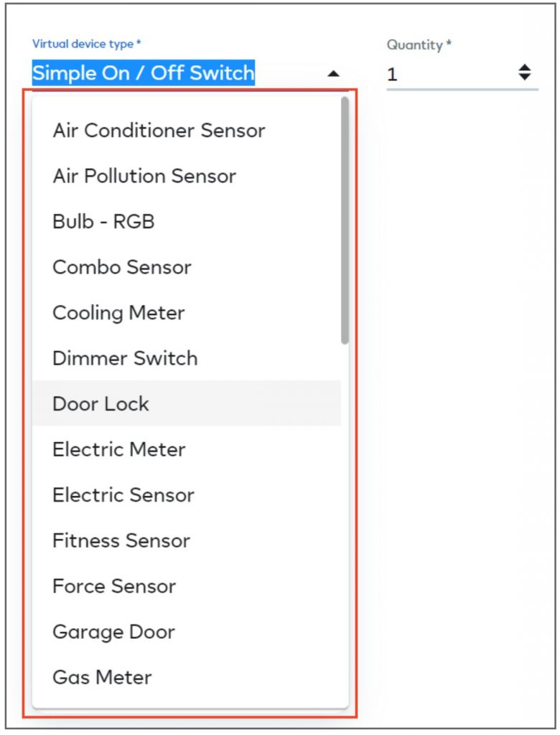Pick Force Sensor from the dropdown

coord(113,586)
